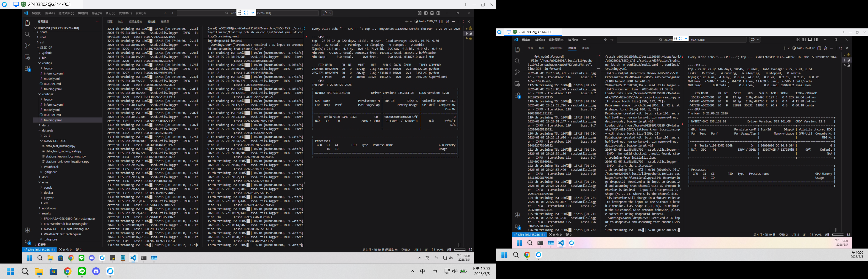This screenshot has height=279, width=868.
Task: Open LINE app from the bottom taskbar
Action: coord(82,271)
